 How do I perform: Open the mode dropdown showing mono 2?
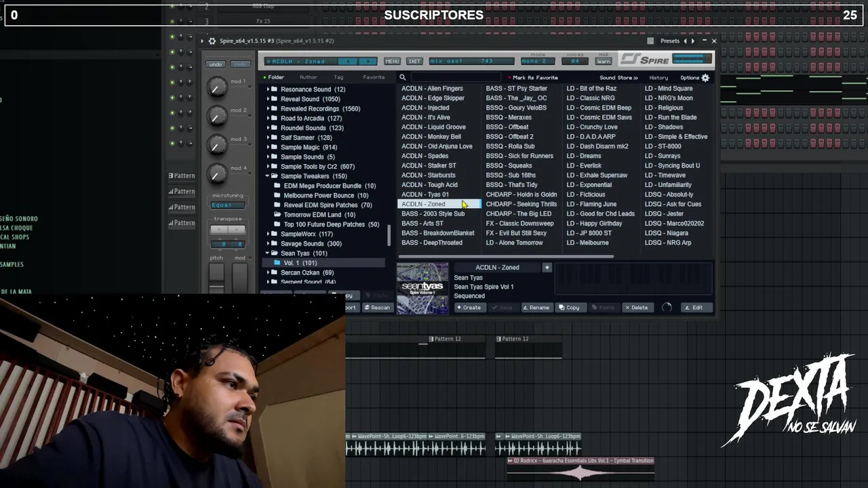click(x=538, y=62)
